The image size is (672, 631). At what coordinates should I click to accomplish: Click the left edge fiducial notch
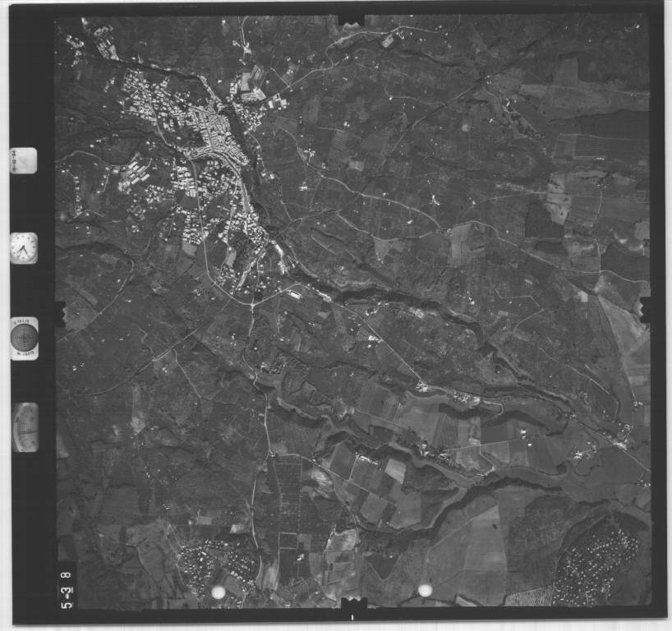point(59,311)
